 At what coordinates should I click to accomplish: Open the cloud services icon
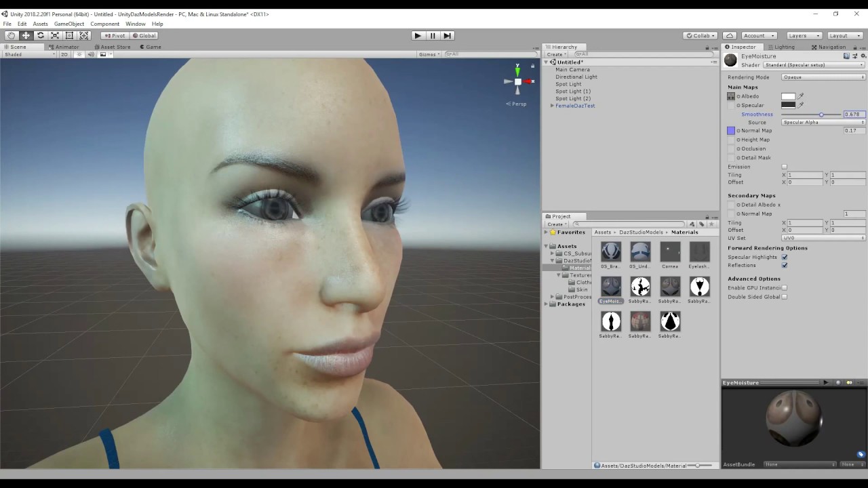coord(730,35)
